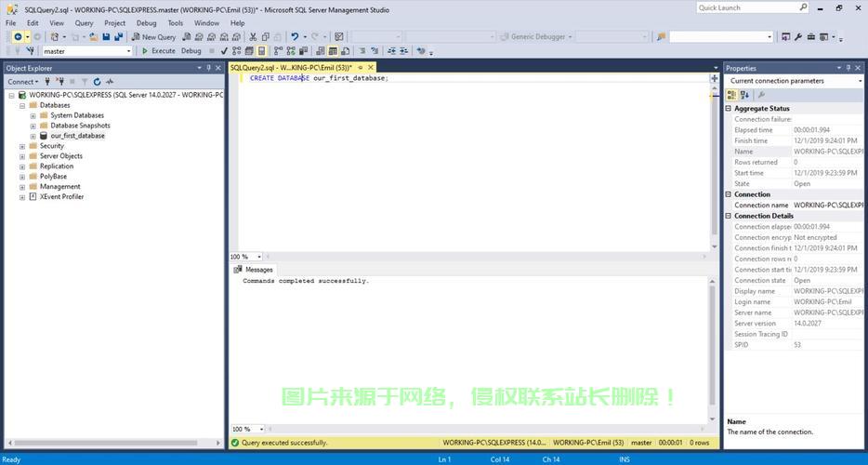
Task: Toggle Include Live Query Statistics
Action: [x=291, y=51]
